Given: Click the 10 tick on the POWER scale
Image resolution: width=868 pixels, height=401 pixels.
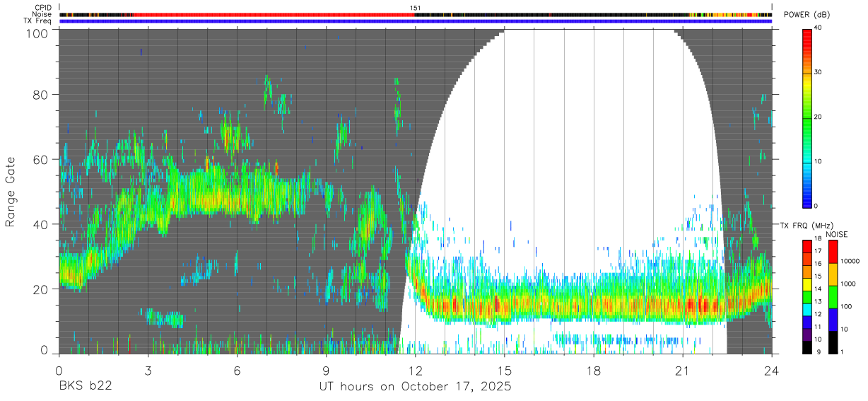Looking at the screenshot, I should 817,161.
